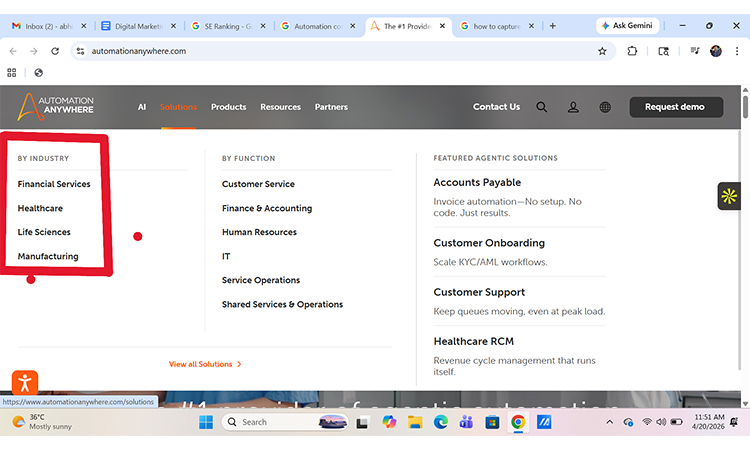
Task: Open the globe bookmark icon
Action: pyautogui.click(x=39, y=73)
